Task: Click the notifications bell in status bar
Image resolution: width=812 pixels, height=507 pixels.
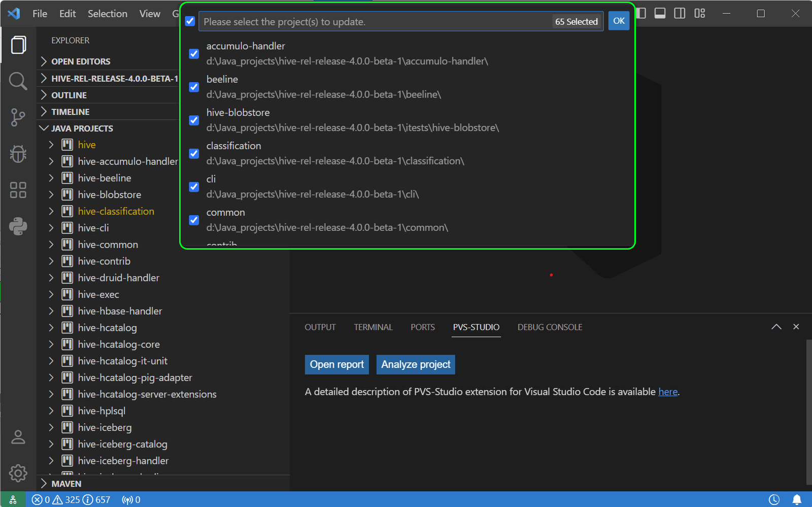Action: 796,499
